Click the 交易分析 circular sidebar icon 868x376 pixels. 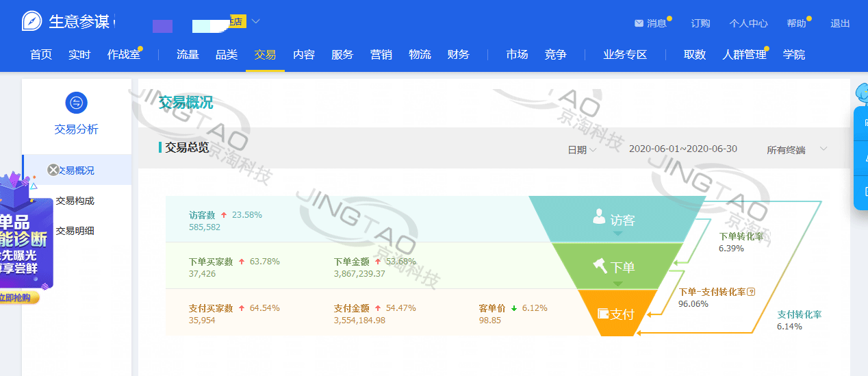click(76, 103)
